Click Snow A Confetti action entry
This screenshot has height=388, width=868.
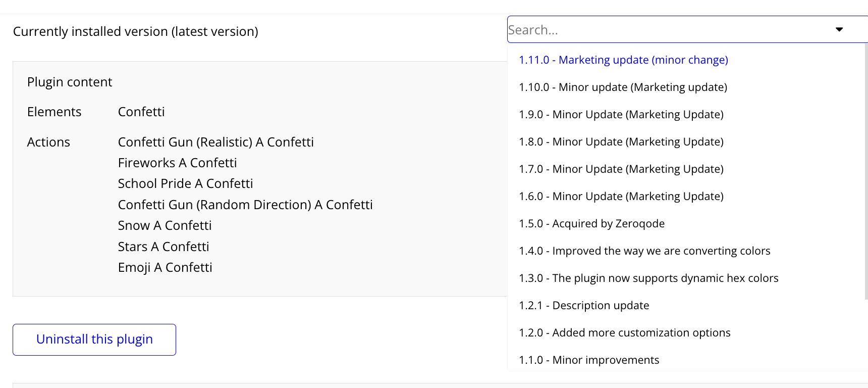click(165, 225)
